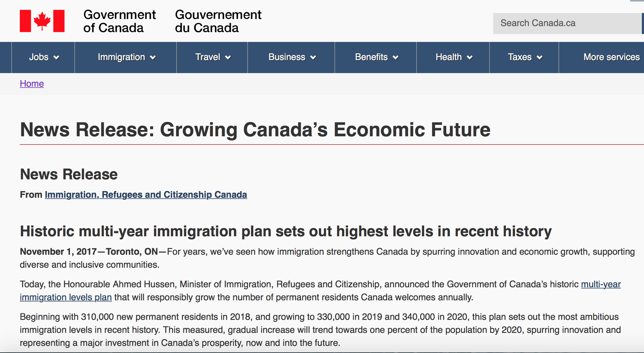Open the More services menu

point(611,57)
